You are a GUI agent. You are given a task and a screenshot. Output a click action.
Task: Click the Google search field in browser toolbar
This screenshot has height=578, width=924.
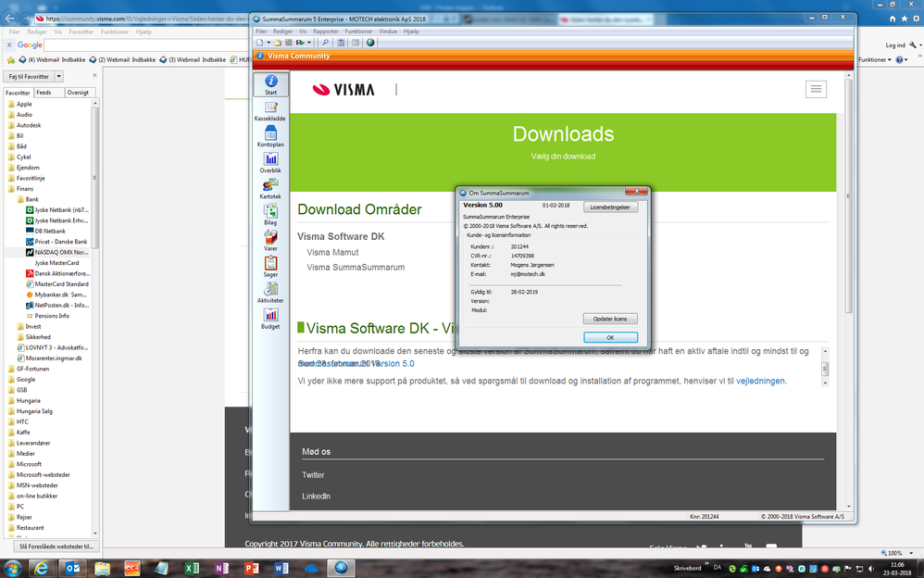click(x=147, y=44)
